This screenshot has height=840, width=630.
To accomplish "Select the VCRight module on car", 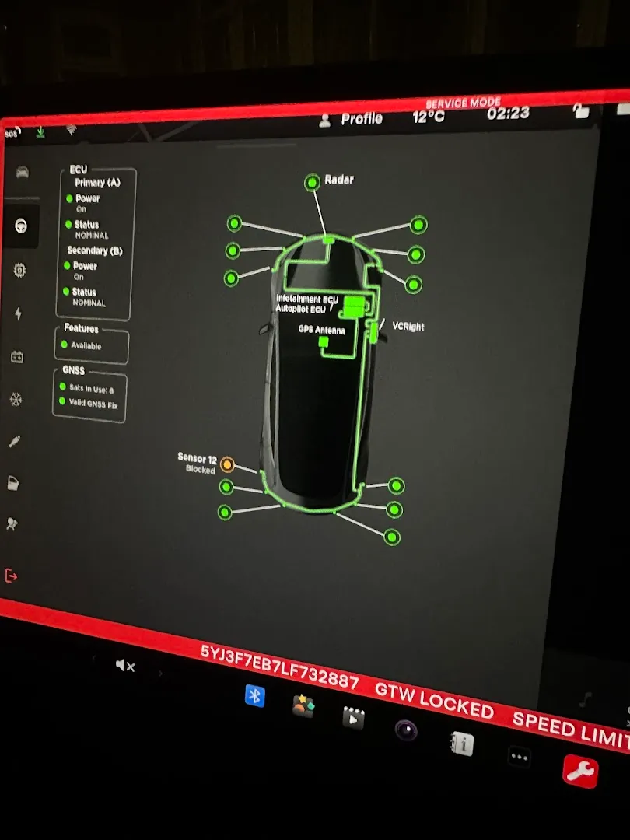I will [x=374, y=332].
